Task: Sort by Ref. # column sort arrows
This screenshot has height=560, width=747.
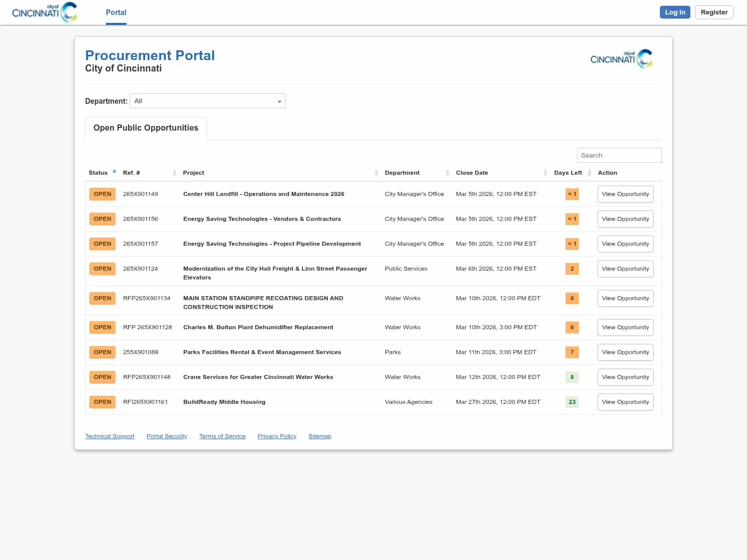Action: click(x=174, y=173)
